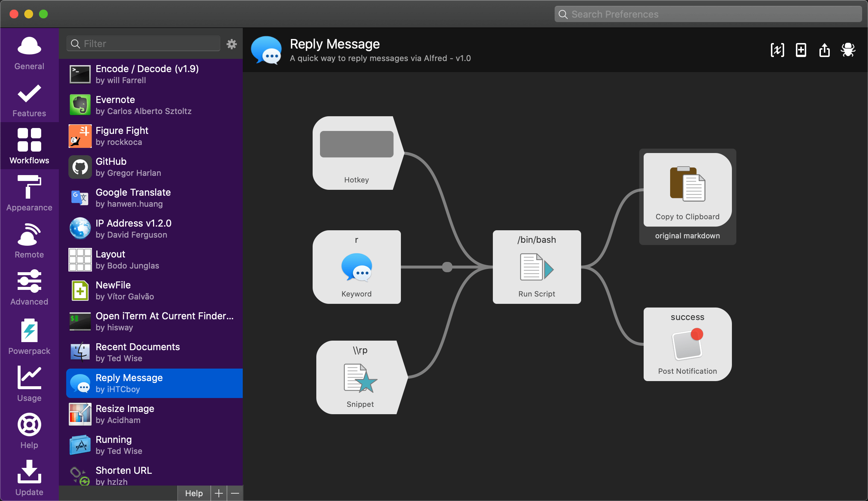Click the Evernote elephant icon

click(x=80, y=105)
